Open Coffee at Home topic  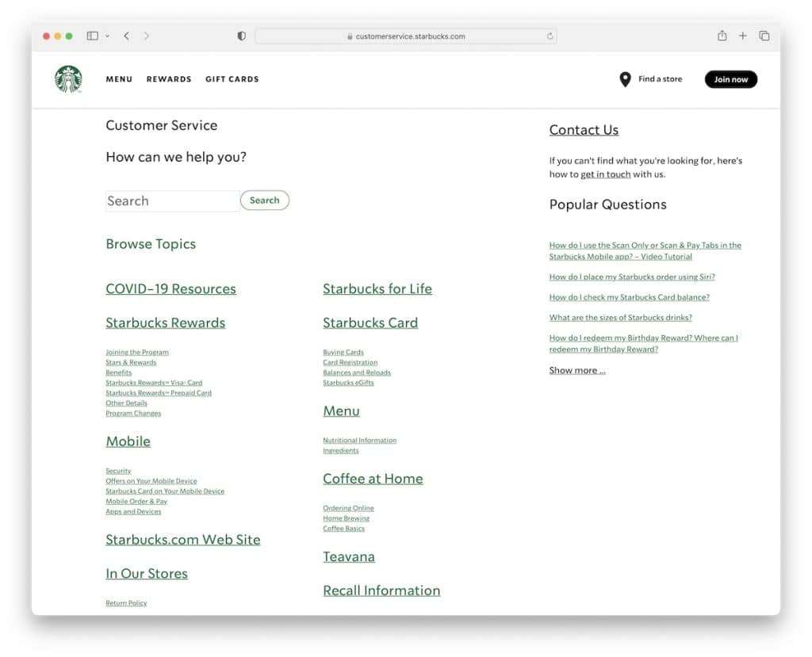coord(373,479)
